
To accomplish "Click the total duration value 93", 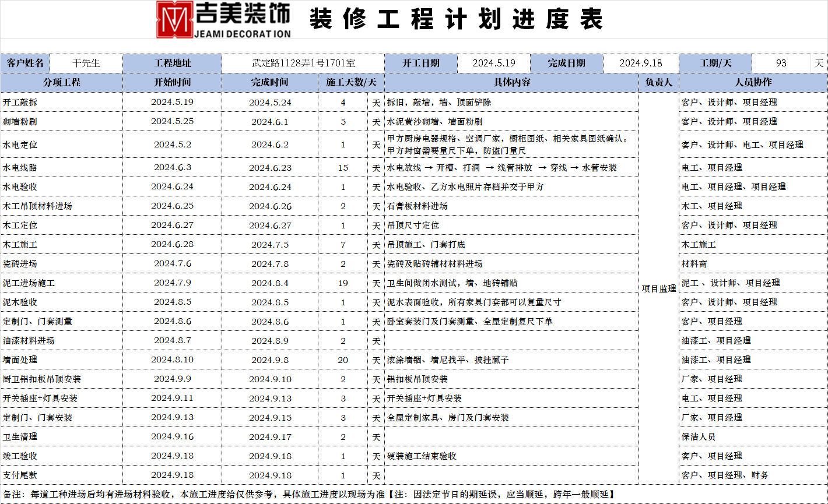I will coord(781,63).
